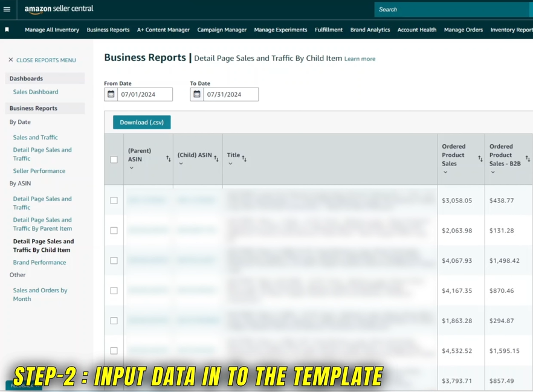Open By Date Detail Page Sales and Traffic
This screenshot has height=392, width=533.
click(x=42, y=154)
